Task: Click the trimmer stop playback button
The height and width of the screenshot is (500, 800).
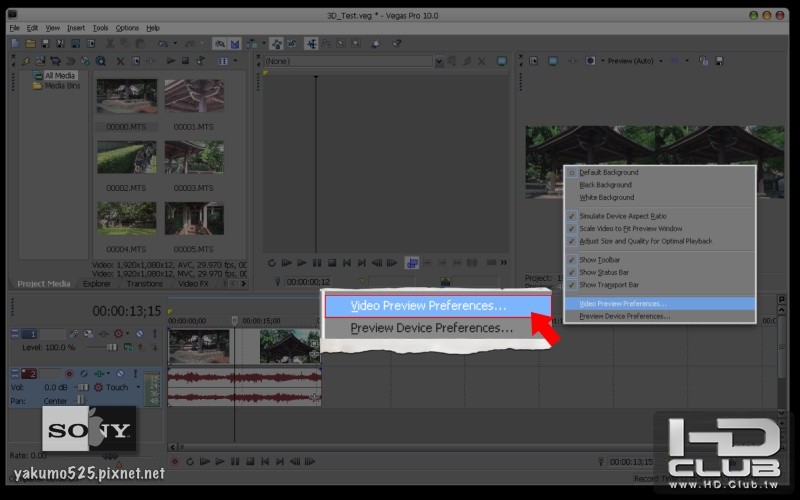Action: pyautogui.click(x=332, y=263)
